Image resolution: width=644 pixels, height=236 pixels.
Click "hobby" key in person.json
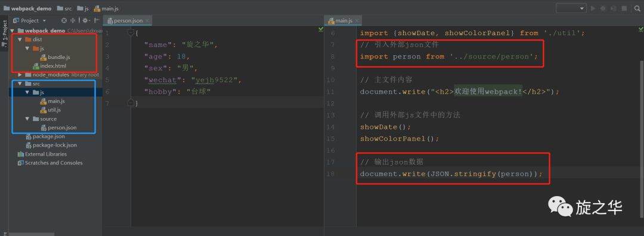pos(159,92)
